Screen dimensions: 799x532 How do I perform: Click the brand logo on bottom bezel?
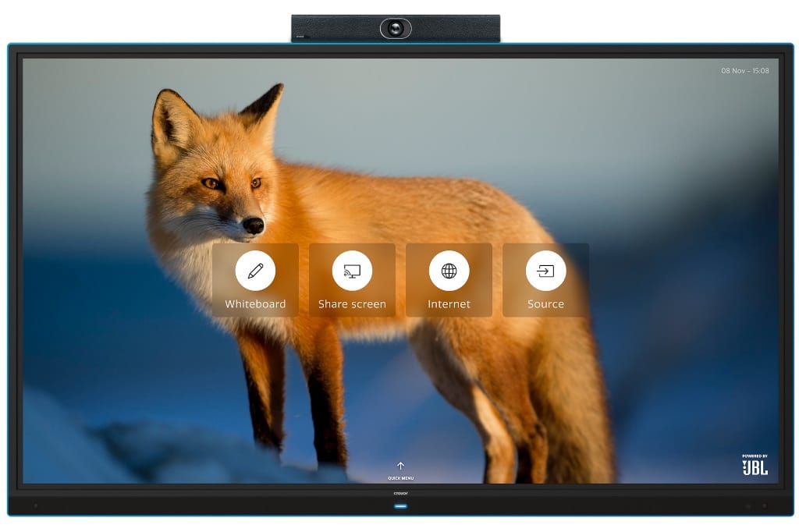[x=400, y=493]
